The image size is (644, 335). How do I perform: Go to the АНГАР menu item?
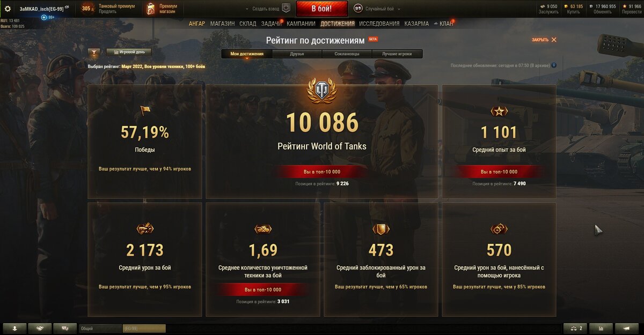pos(197,24)
